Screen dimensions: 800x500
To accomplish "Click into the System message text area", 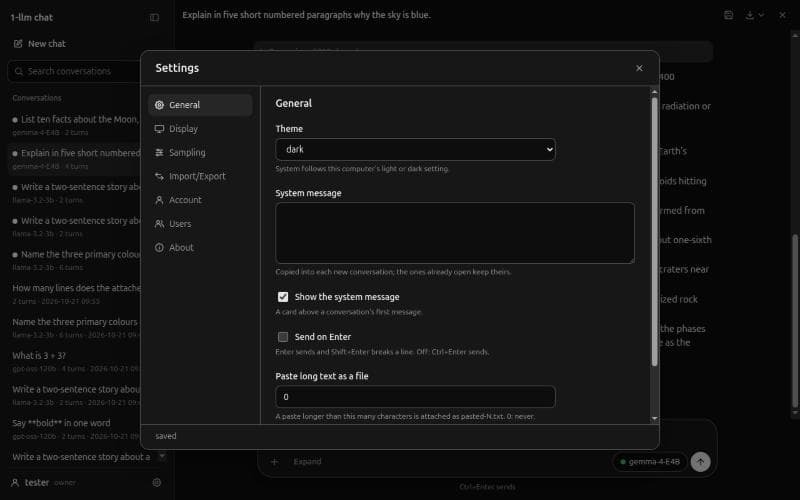I will tap(455, 233).
